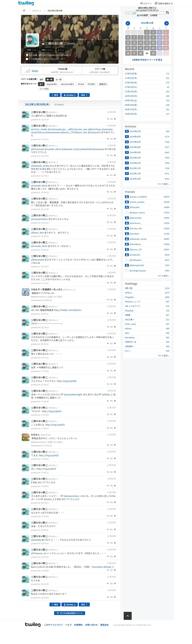Click the start recording icon link
This screenshot has width=192, height=644.
click(164, 4)
